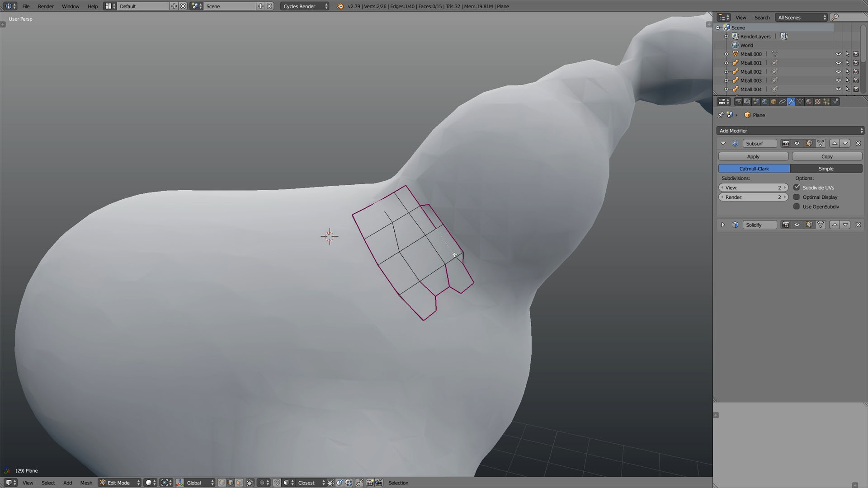This screenshot has height=488, width=868.
Task: Open the Modifiers properties tab wrench icon
Action: tap(791, 102)
